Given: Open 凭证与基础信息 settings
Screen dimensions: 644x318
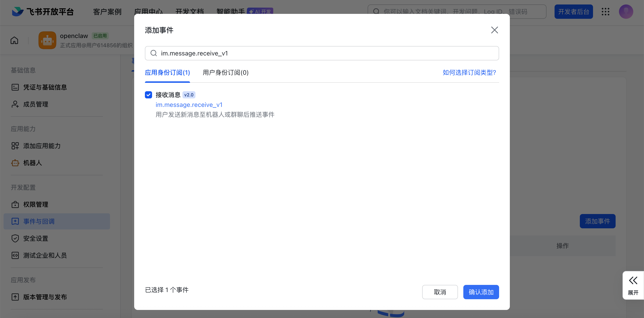Looking at the screenshot, I should [x=45, y=87].
